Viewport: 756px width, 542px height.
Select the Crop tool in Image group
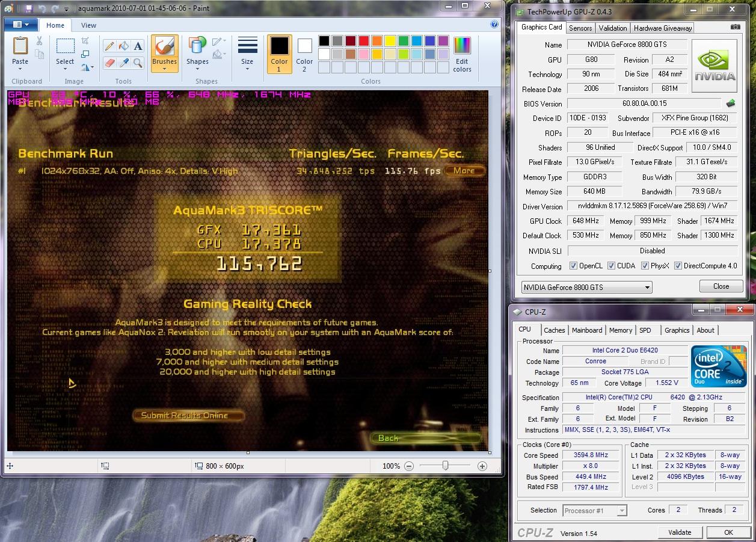coord(85,41)
